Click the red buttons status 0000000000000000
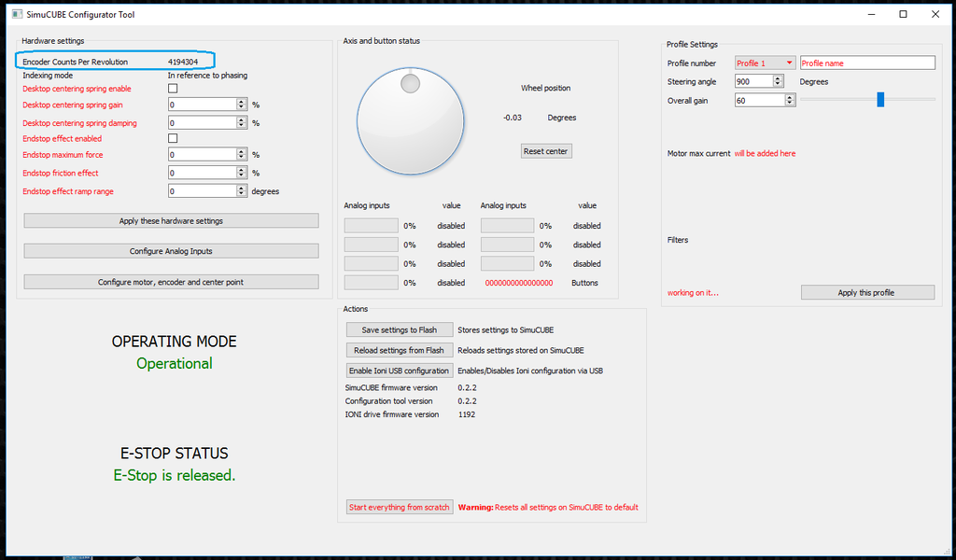 [x=519, y=283]
